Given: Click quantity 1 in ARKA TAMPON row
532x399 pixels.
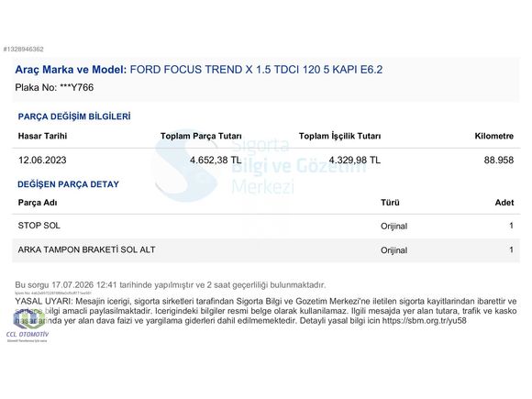Looking at the screenshot, I should point(511,250).
